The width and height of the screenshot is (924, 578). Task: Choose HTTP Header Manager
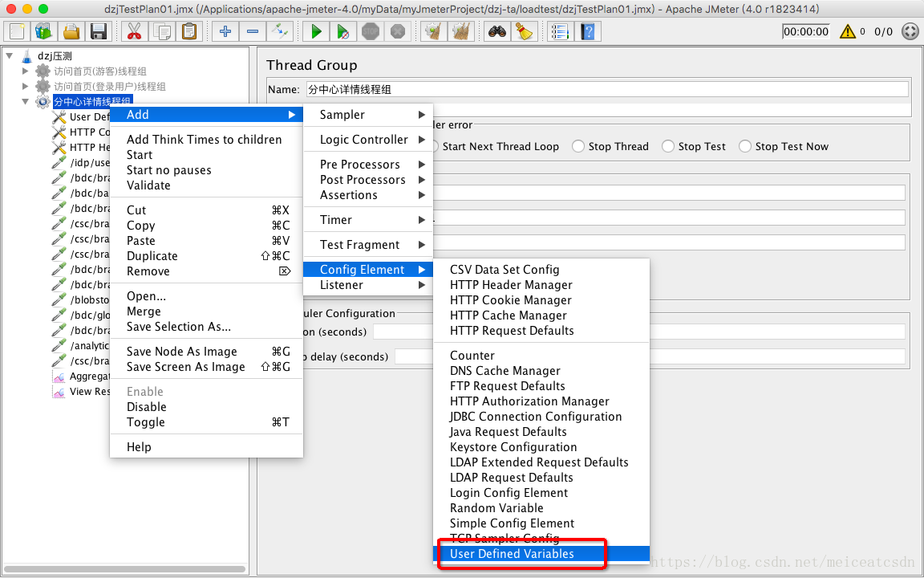pos(541,285)
